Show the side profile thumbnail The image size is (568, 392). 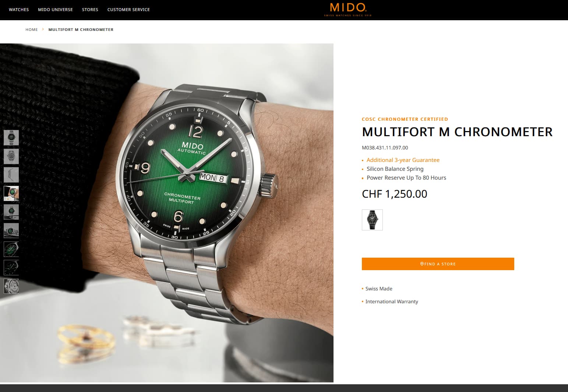tap(11, 175)
